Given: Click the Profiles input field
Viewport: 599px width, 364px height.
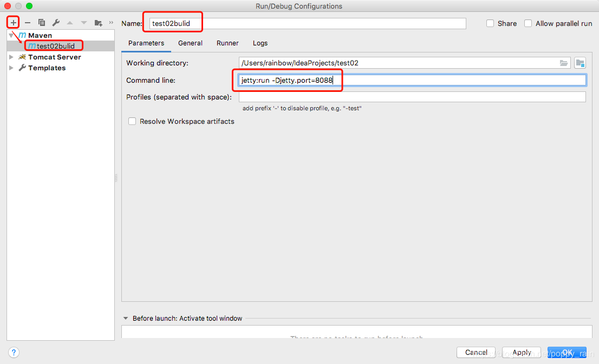Looking at the screenshot, I should (x=412, y=97).
